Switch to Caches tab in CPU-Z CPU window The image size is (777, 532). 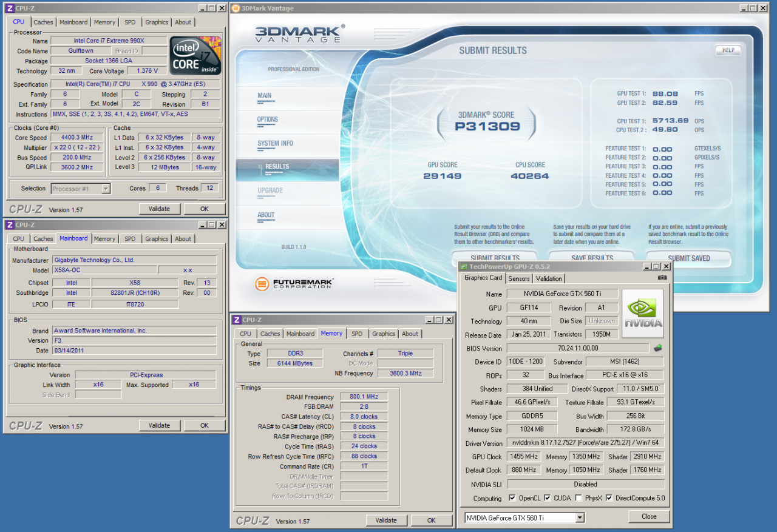(x=42, y=22)
